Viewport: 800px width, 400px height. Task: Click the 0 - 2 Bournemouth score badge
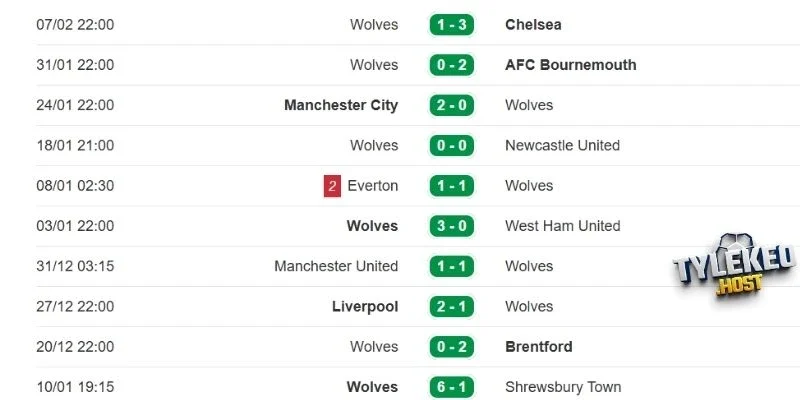tap(452, 65)
